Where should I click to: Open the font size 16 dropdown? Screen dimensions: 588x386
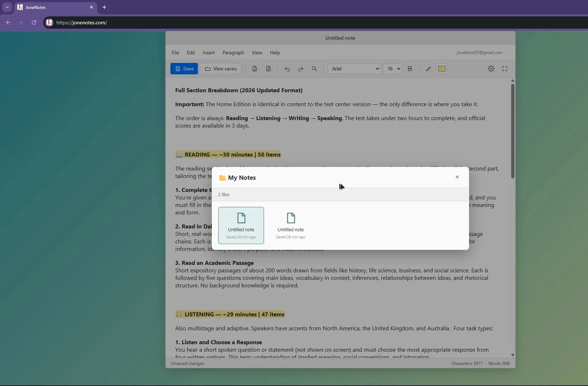click(393, 69)
